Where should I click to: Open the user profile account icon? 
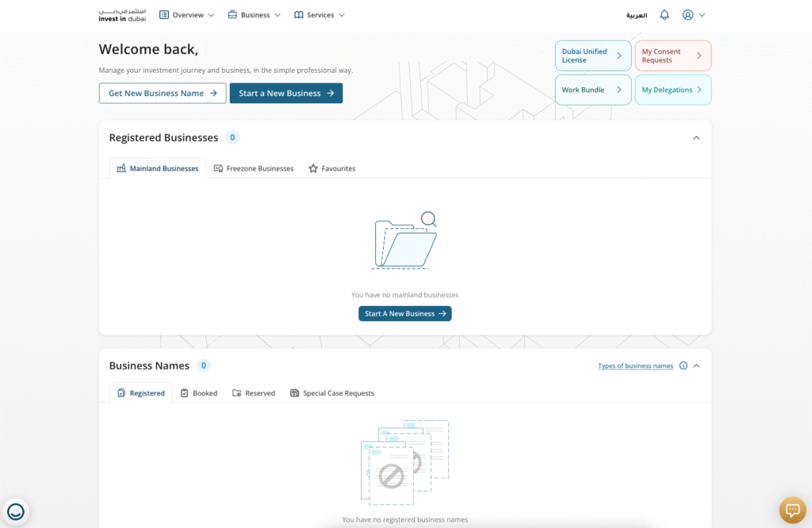(x=688, y=15)
